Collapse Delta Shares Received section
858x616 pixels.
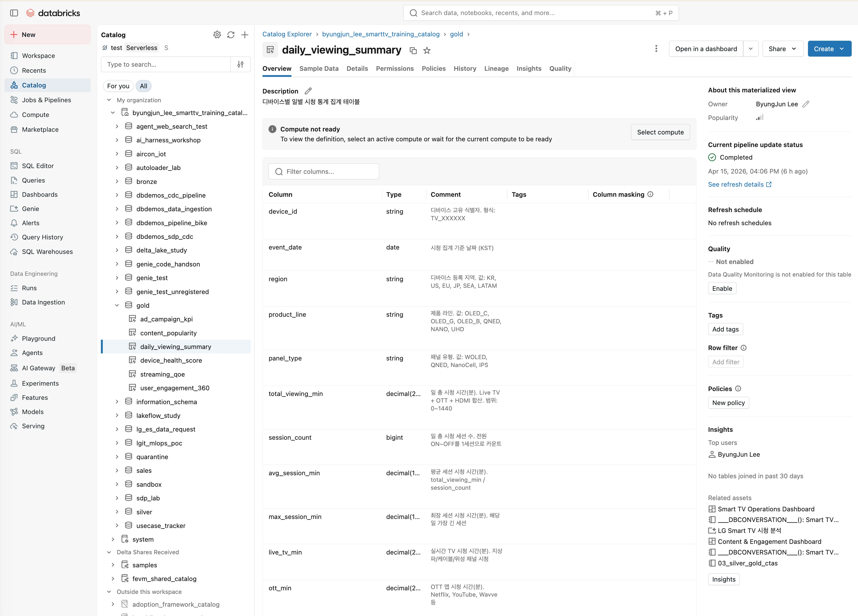109,552
